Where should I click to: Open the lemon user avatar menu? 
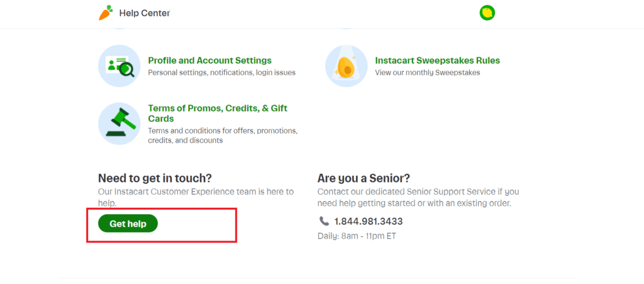coord(487,13)
